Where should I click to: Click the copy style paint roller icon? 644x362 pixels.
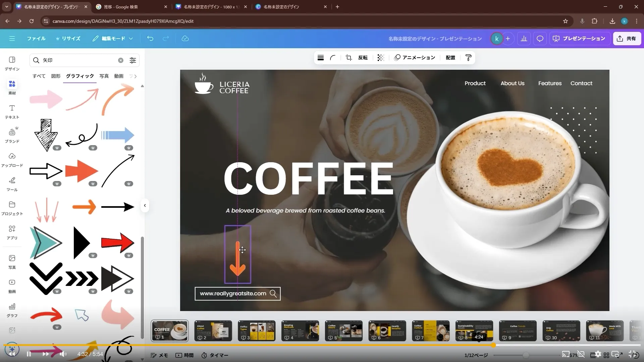coord(469,58)
